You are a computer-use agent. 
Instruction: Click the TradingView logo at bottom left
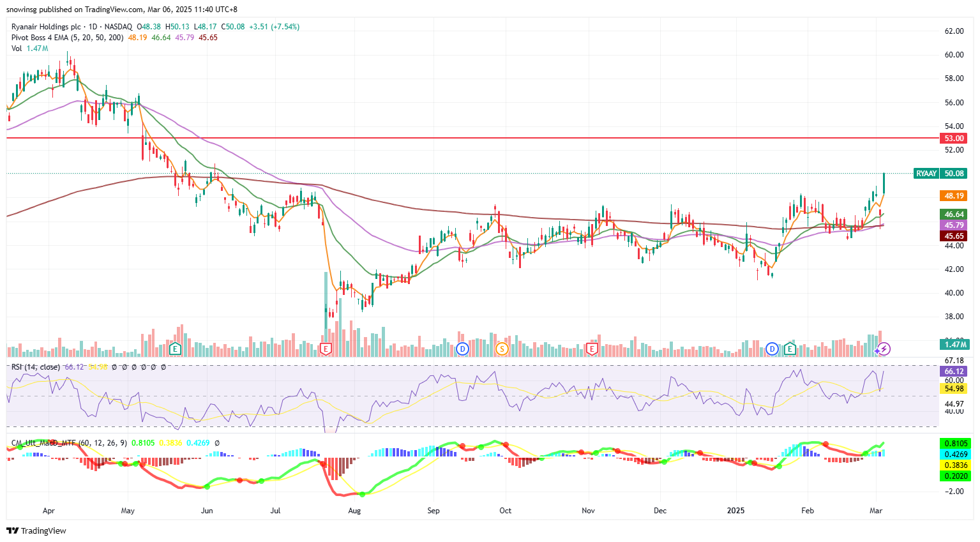click(36, 531)
